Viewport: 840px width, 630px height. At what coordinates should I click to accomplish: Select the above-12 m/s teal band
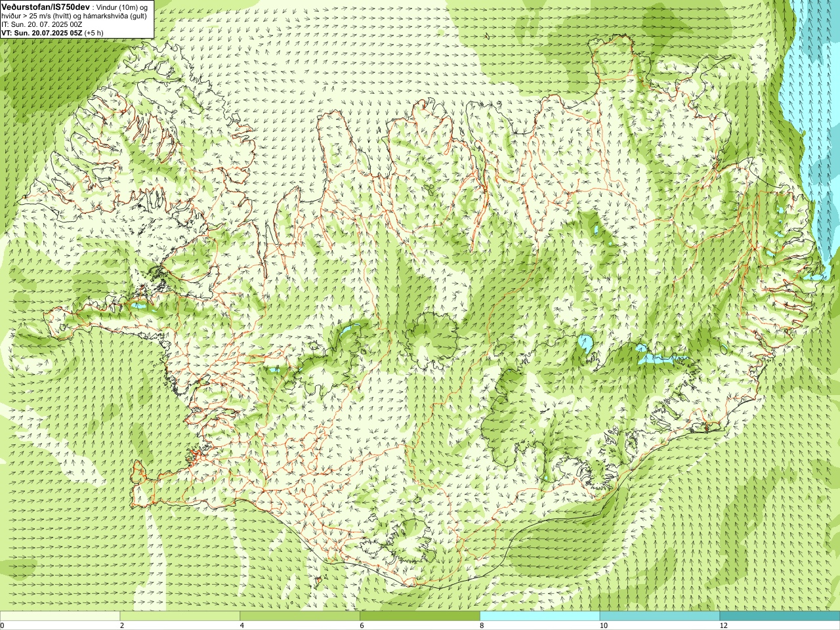[780, 616]
